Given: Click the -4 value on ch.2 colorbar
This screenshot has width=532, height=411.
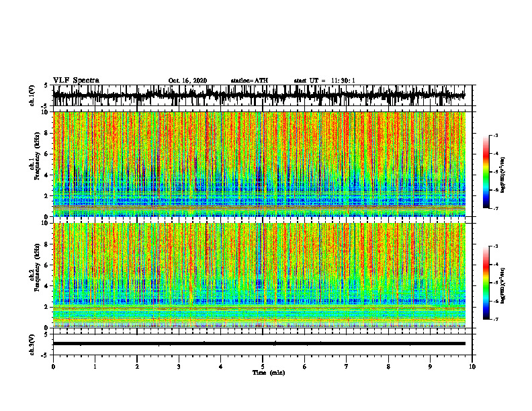Looking at the screenshot, I should tap(496, 265).
